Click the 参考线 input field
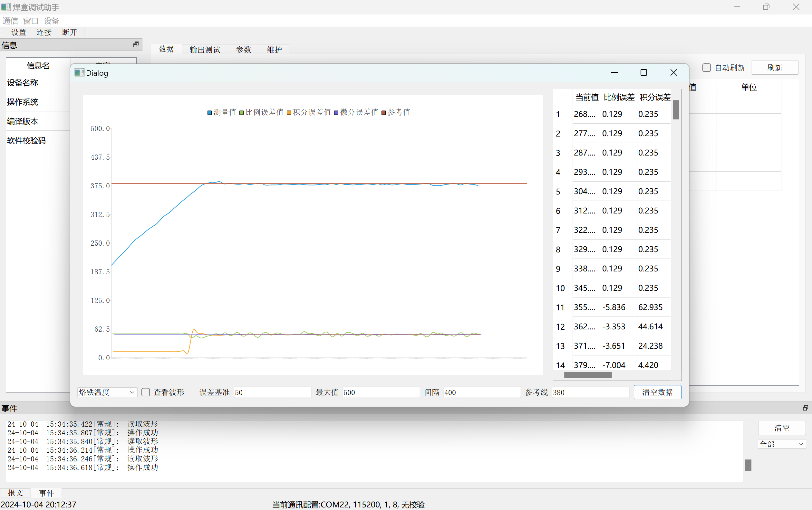 (x=590, y=392)
